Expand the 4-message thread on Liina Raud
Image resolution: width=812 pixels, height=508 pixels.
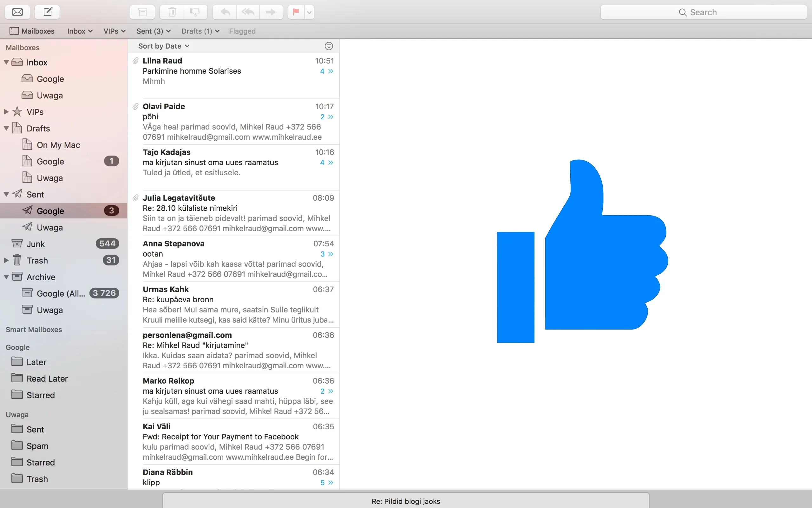[x=327, y=71]
